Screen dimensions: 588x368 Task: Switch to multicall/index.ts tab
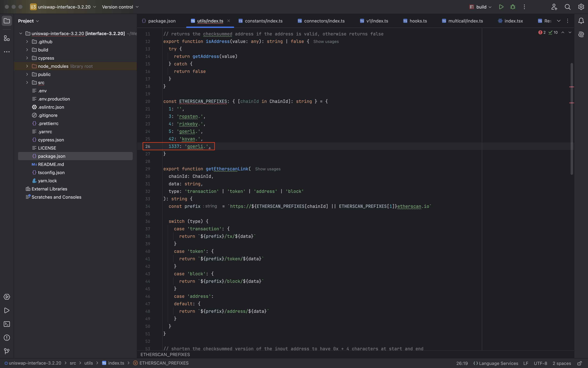tap(462, 21)
